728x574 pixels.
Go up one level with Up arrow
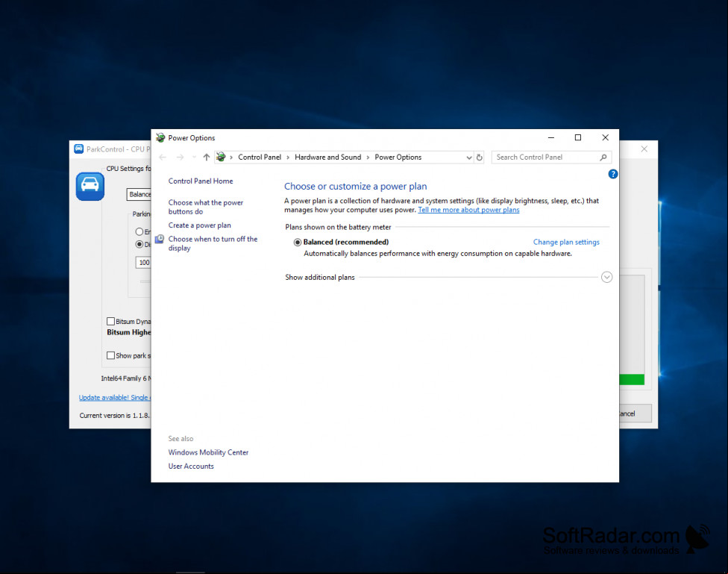[207, 157]
